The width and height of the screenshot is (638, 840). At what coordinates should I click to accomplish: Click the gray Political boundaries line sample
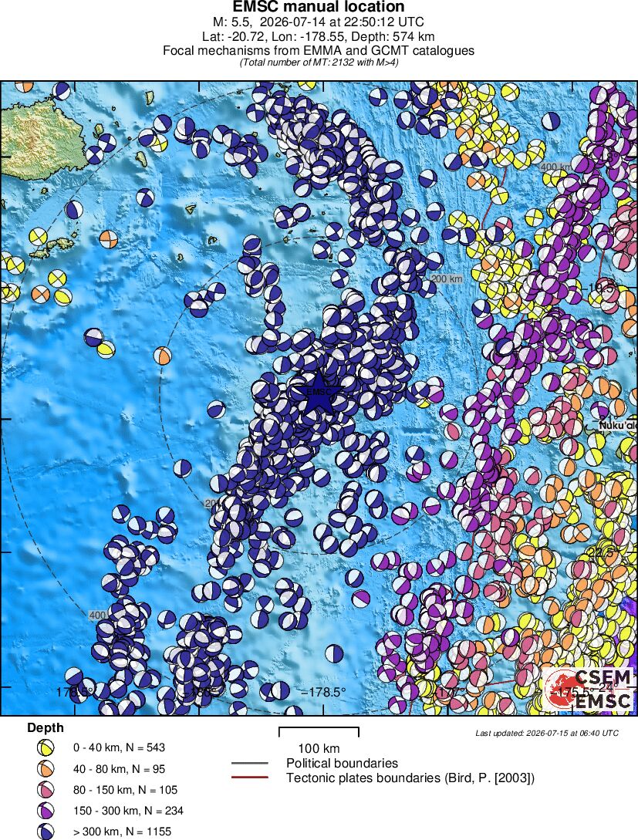[250, 763]
